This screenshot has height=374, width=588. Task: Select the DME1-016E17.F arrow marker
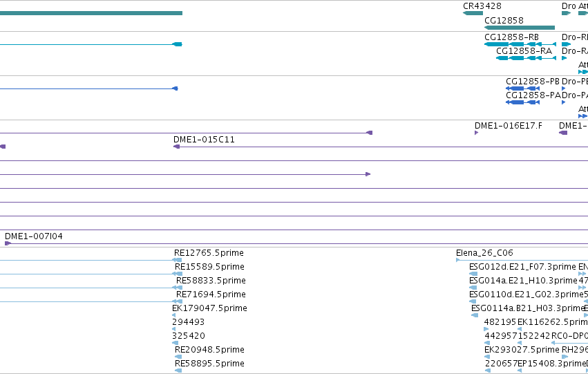(x=476, y=133)
